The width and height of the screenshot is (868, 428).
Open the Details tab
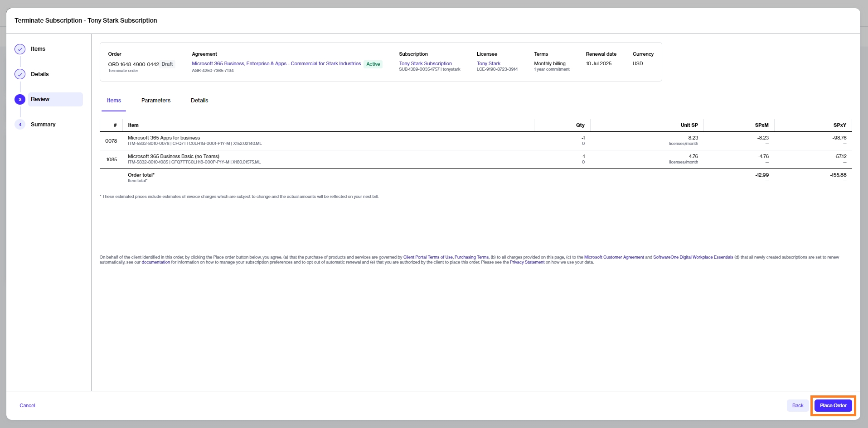(x=199, y=101)
